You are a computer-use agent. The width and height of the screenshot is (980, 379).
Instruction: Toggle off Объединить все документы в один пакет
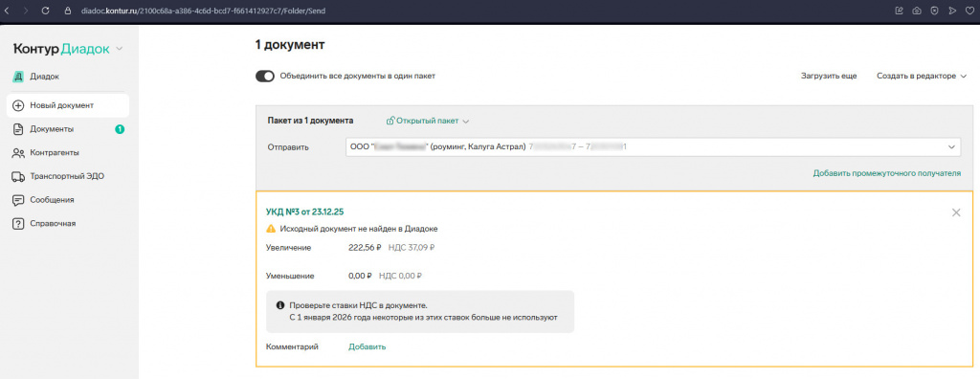(x=265, y=77)
